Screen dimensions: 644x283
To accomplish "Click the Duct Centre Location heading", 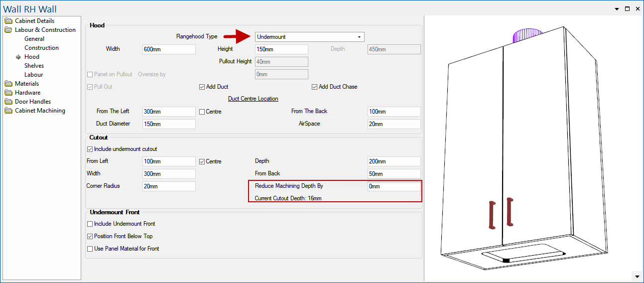I will pyautogui.click(x=253, y=99).
